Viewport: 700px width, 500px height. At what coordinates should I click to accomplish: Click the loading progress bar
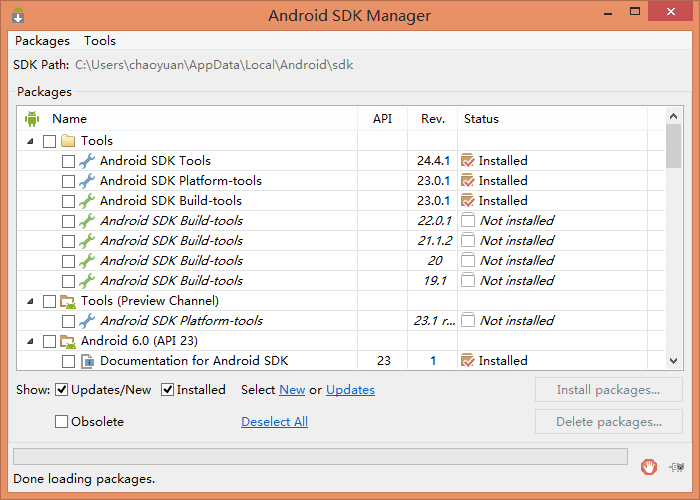(x=321, y=457)
